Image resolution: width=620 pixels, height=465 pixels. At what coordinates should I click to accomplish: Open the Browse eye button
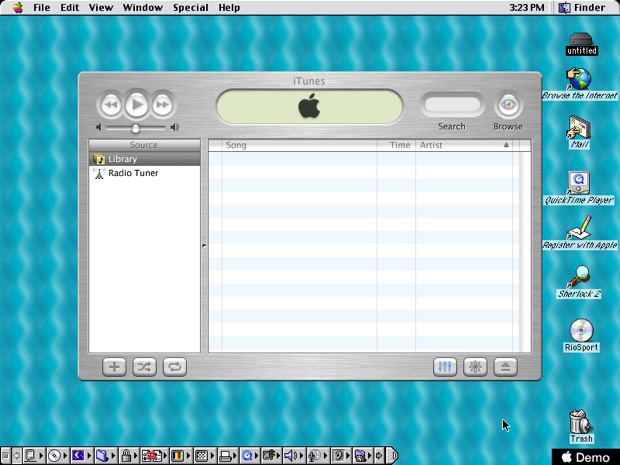pos(508,105)
